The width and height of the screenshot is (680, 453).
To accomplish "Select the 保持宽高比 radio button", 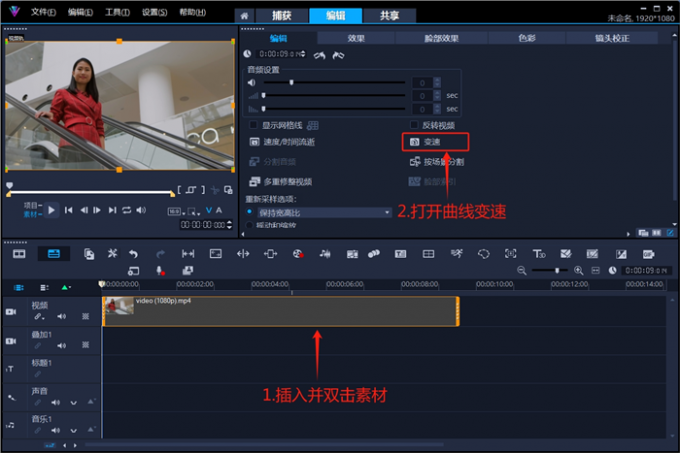I will pos(249,212).
